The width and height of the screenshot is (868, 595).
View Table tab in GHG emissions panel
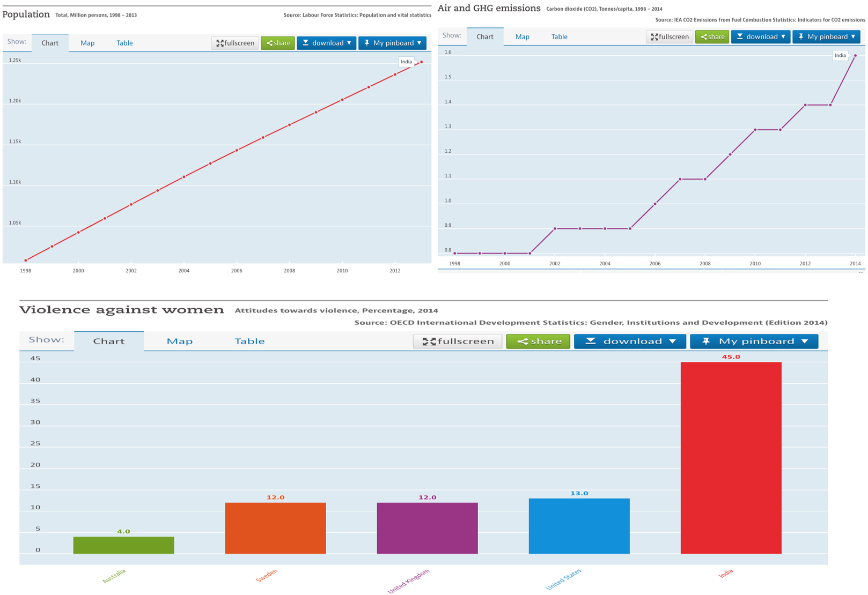(x=559, y=36)
